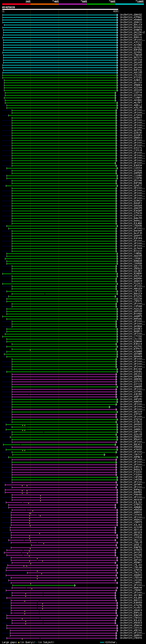Viewport: 146px width, 644px height.
Task: Open the UniRef100_B4PSN4 hit link
Action: tap(131, 183)
